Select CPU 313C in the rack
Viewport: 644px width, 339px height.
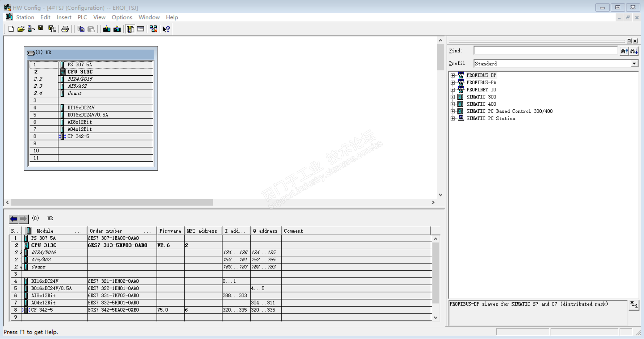80,72
